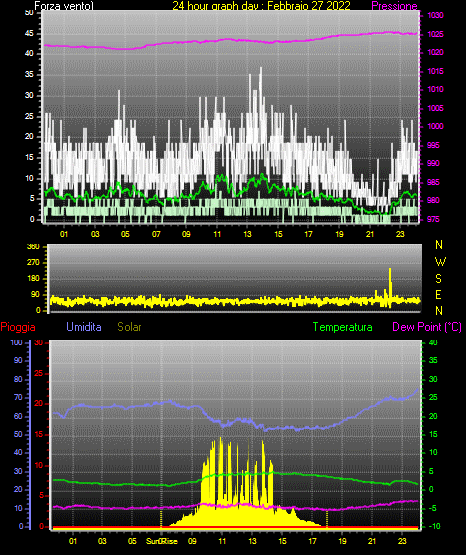The height and width of the screenshot is (555, 466).
Task: Click blue humidity axis value 100
Action: coord(16,343)
